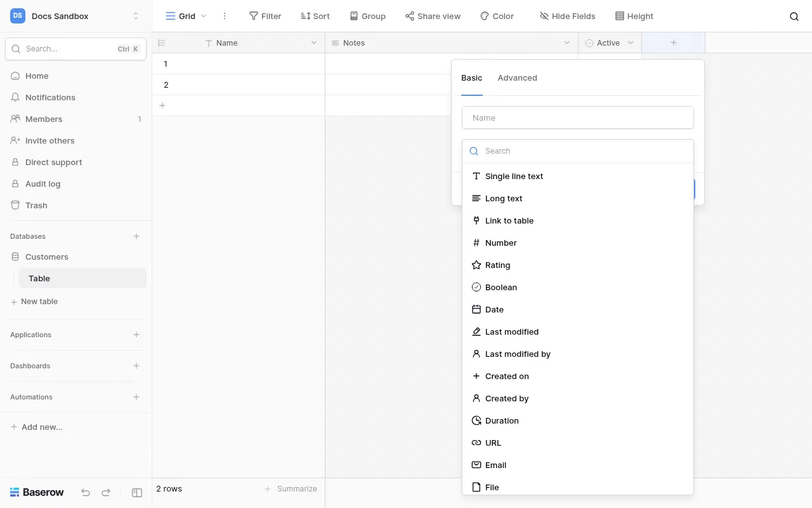The image size is (812, 508).
Task: Open the Grid view dropdown
Action: (186, 16)
